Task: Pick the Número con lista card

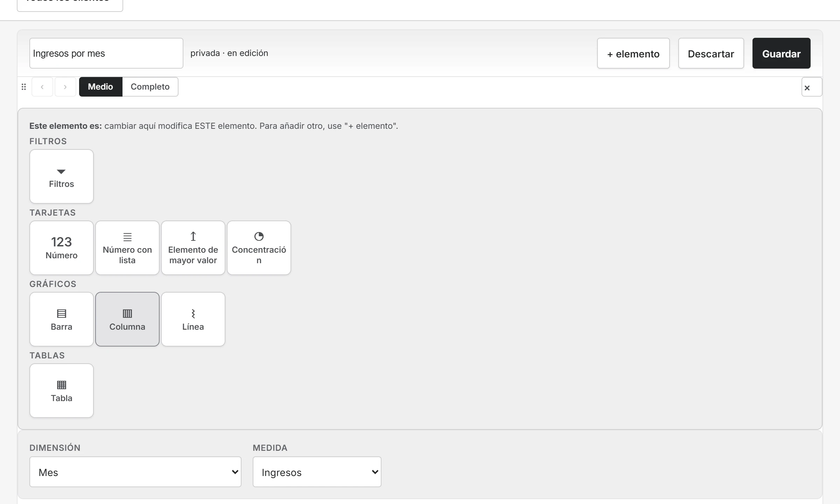Action: 127,248
